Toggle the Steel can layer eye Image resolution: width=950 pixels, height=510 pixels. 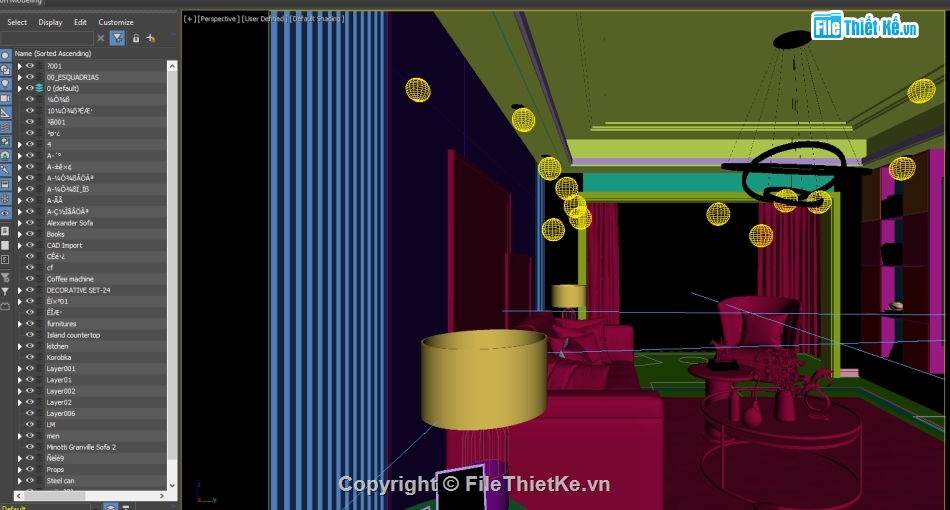point(30,480)
